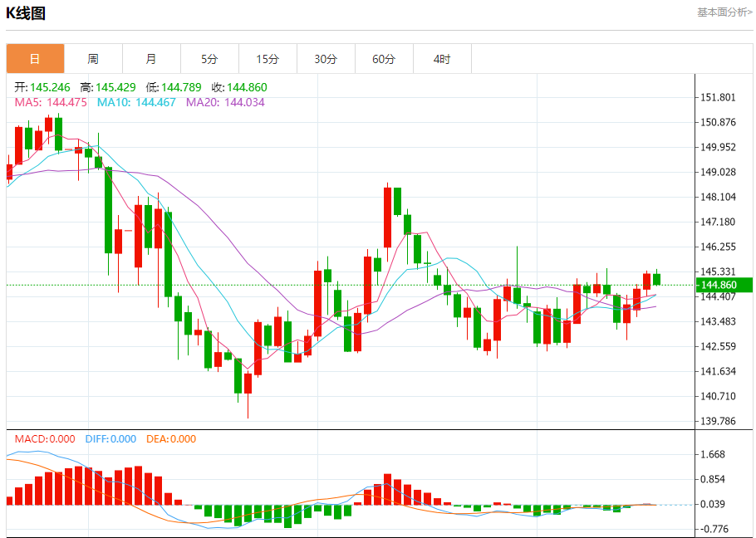Switch to the 周 weekly tab
Viewport: 756px width, 538px height.
93,59
